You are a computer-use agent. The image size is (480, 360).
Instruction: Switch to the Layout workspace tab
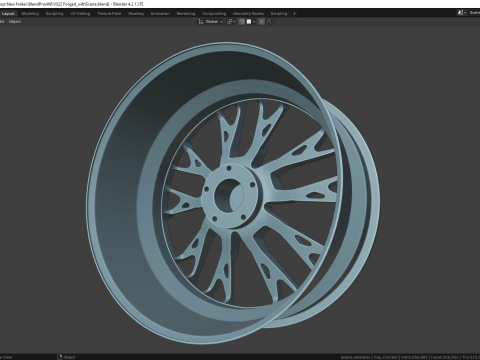tap(8, 14)
